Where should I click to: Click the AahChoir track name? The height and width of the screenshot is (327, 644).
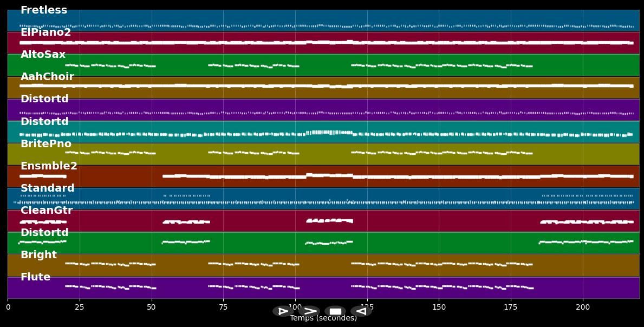tap(47, 77)
